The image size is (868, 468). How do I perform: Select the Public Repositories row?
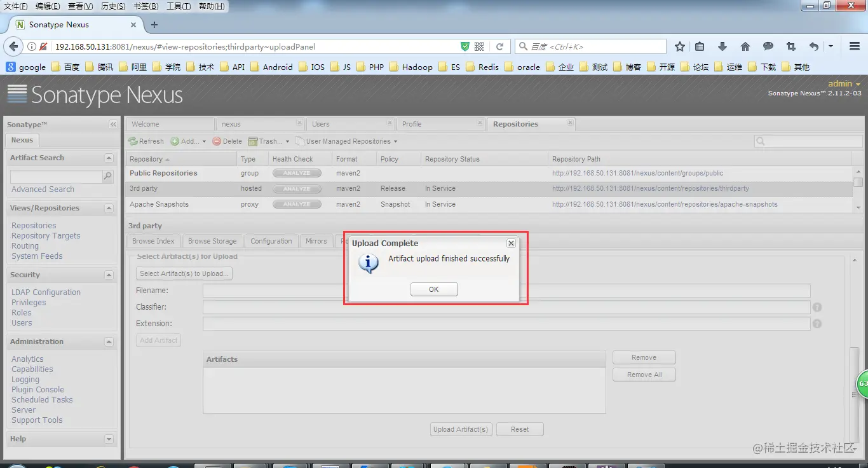(x=489, y=173)
